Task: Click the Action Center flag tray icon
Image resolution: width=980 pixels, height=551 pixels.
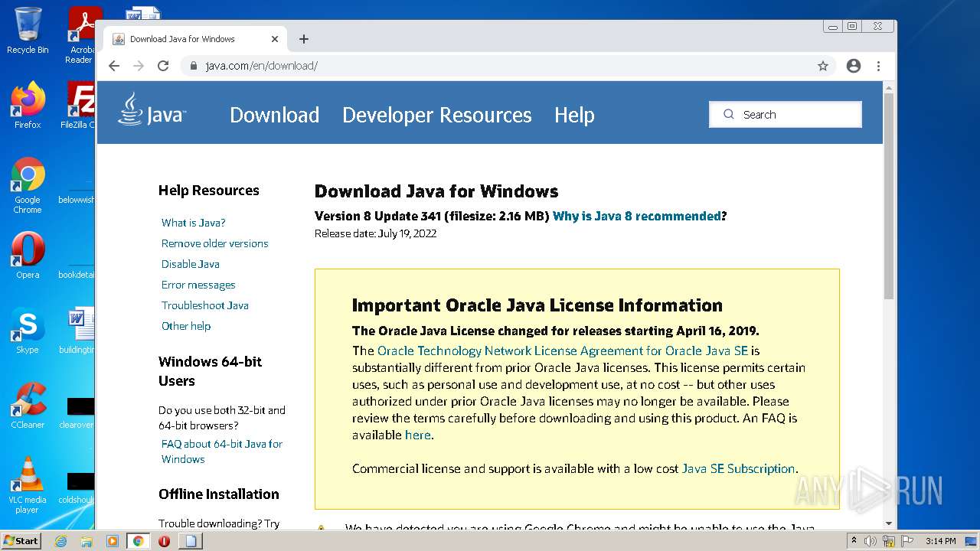Action: point(906,541)
